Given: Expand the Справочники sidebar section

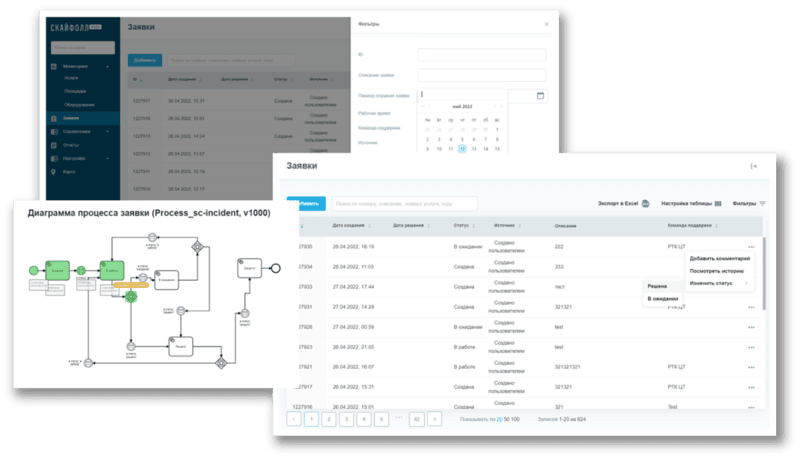Looking at the screenshot, I should 107,131.
